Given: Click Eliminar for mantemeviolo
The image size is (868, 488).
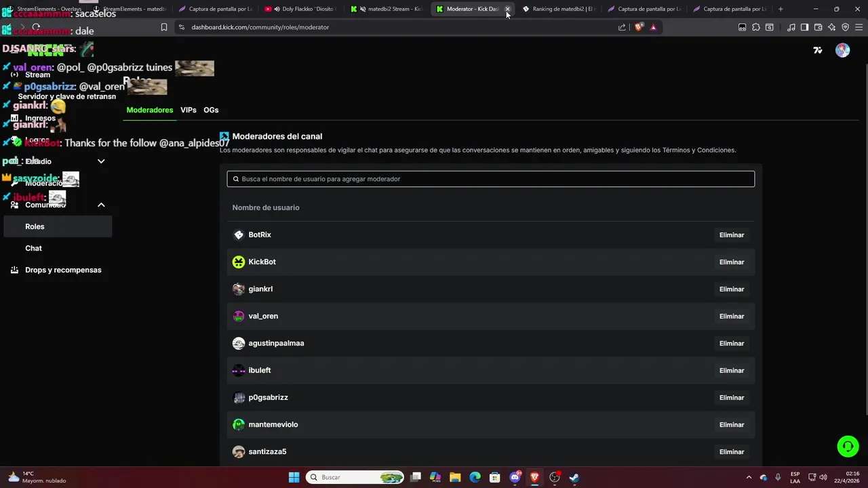Looking at the screenshot, I should click(x=732, y=424).
